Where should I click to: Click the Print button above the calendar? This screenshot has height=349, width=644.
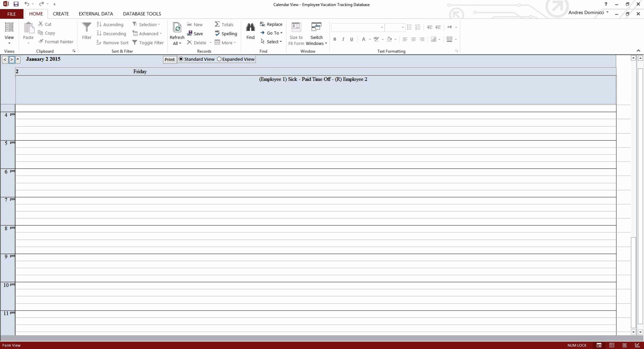[169, 59]
